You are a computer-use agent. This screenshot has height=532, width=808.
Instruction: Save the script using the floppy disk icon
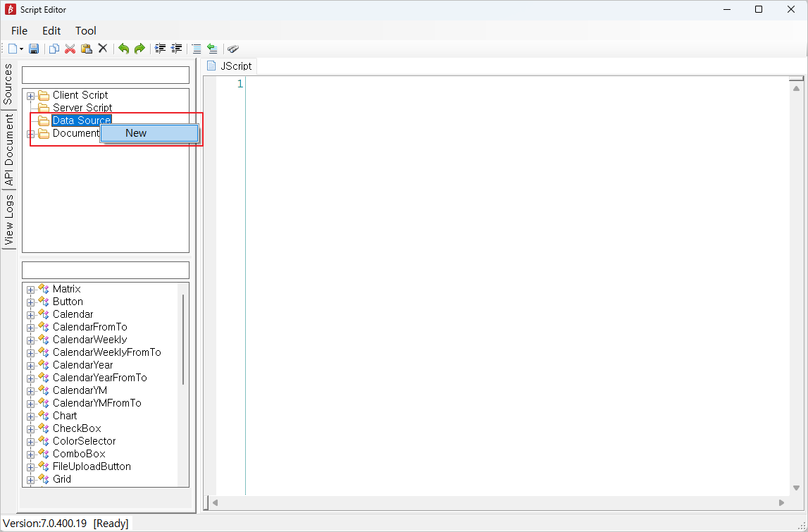click(34, 49)
